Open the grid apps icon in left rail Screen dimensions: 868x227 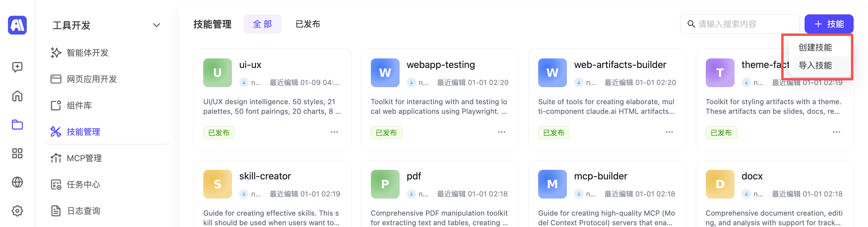pyautogui.click(x=17, y=153)
